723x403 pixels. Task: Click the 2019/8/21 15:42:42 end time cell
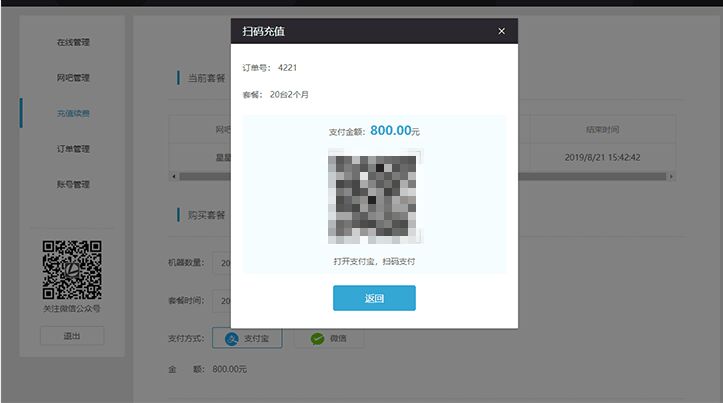(602, 157)
